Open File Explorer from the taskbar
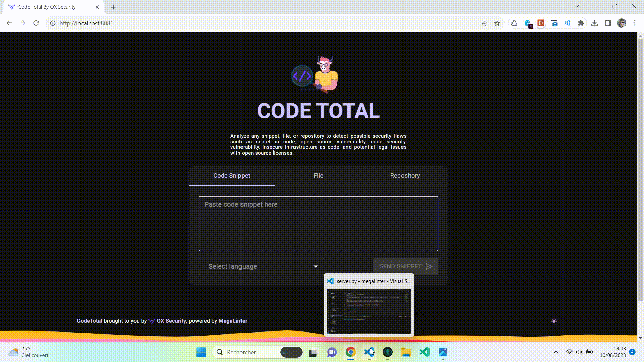The width and height of the screenshot is (644, 362). [406, 352]
